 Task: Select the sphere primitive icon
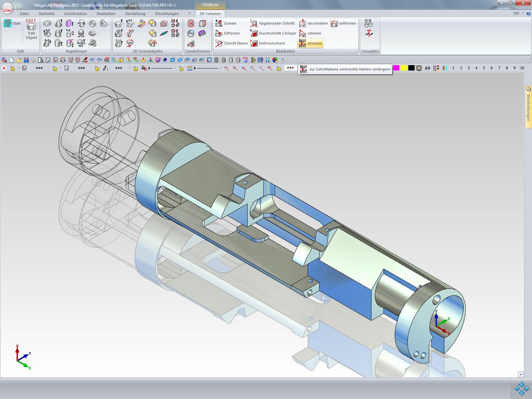coord(81,33)
